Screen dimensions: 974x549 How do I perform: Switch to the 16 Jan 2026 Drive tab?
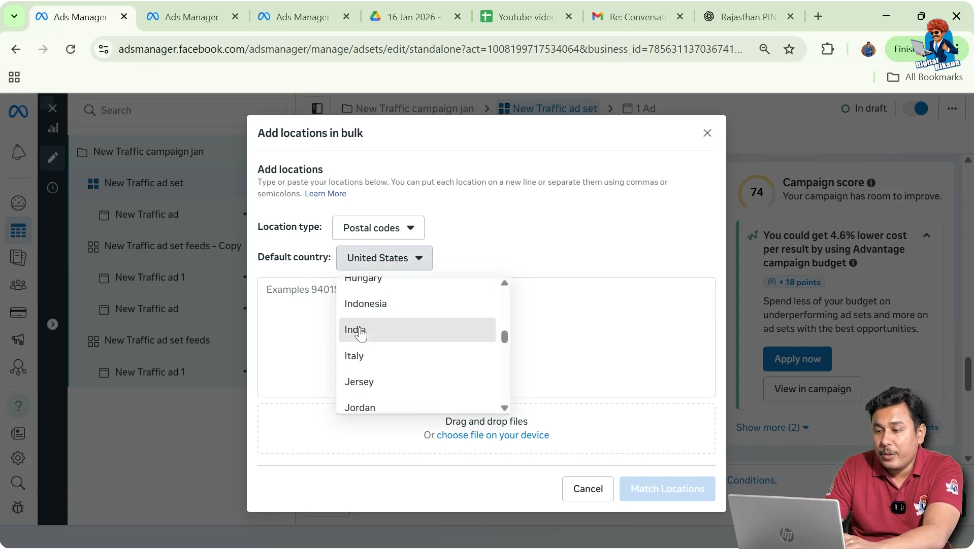pos(415,17)
